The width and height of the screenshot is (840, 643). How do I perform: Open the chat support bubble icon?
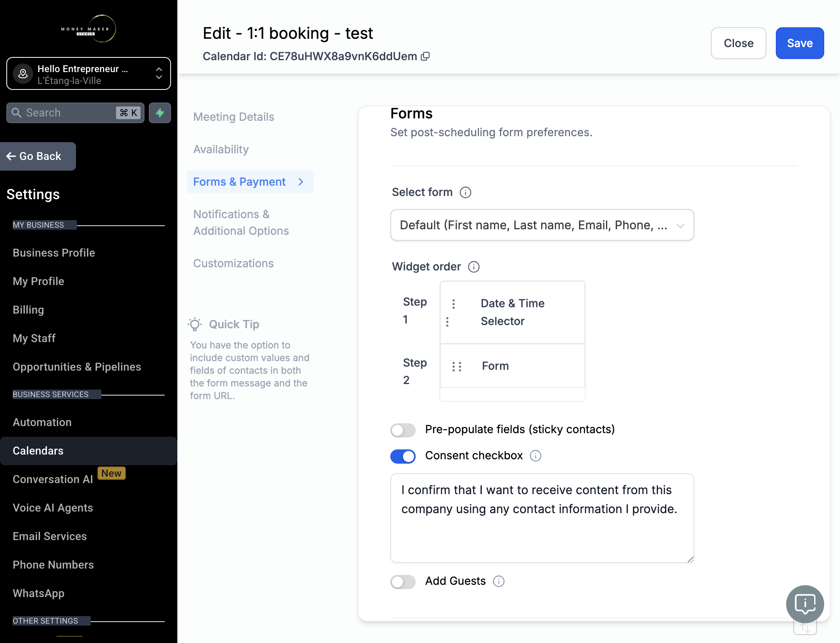pyautogui.click(x=805, y=604)
